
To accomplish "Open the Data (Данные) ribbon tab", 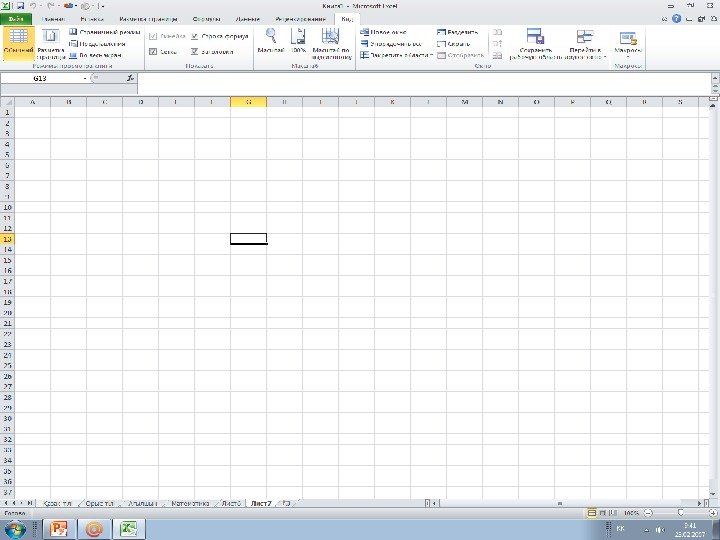I will pos(248,19).
